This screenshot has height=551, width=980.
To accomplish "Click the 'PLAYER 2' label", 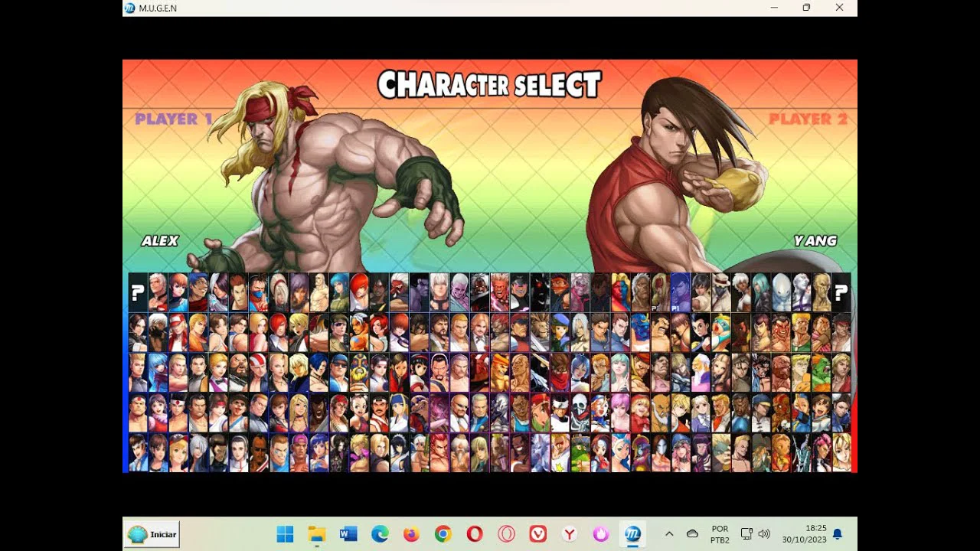I will coord(808,119).
